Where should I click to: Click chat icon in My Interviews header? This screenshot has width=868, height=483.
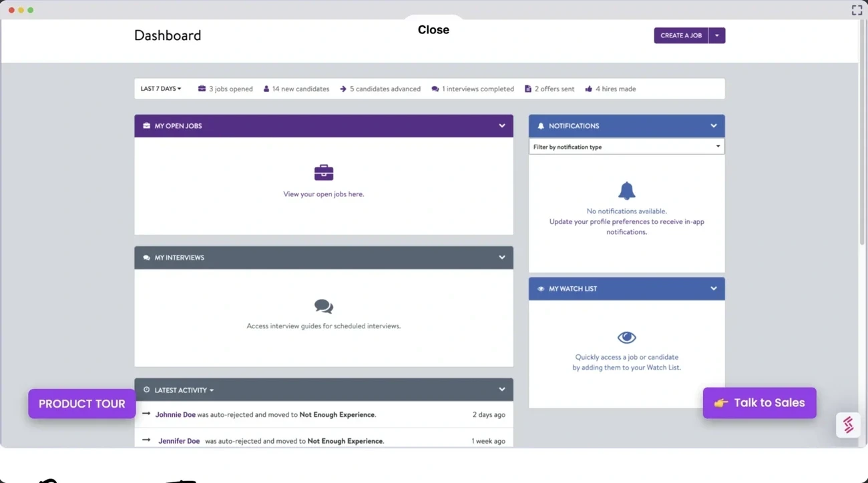coord(147,258)
